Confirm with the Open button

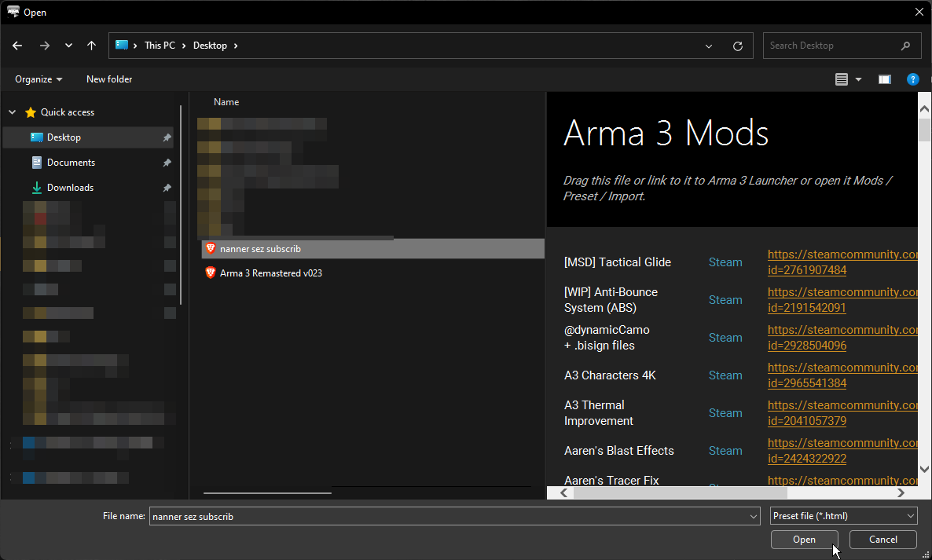(804, 540)
